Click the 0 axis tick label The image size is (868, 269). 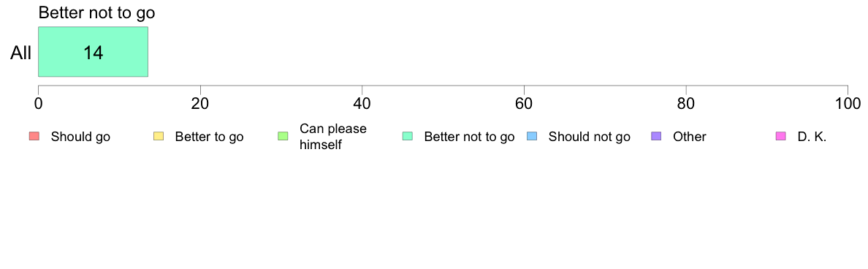pos(38,104)
